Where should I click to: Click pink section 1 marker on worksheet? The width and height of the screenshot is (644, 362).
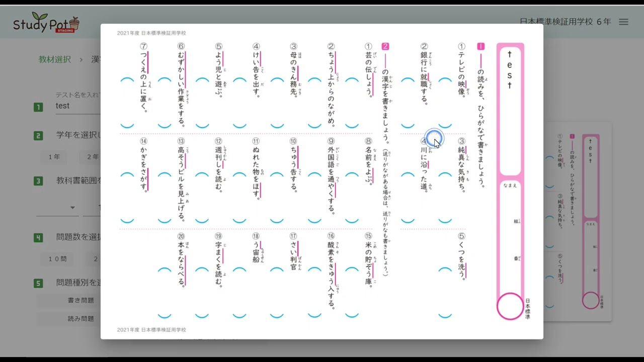pos(480,46)
